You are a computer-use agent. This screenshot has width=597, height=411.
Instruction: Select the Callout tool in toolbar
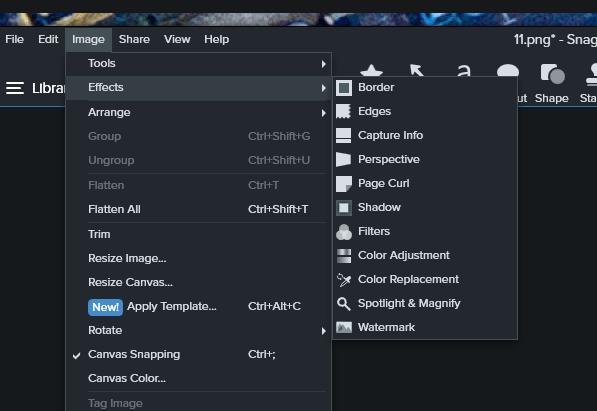tap(508, 70)
